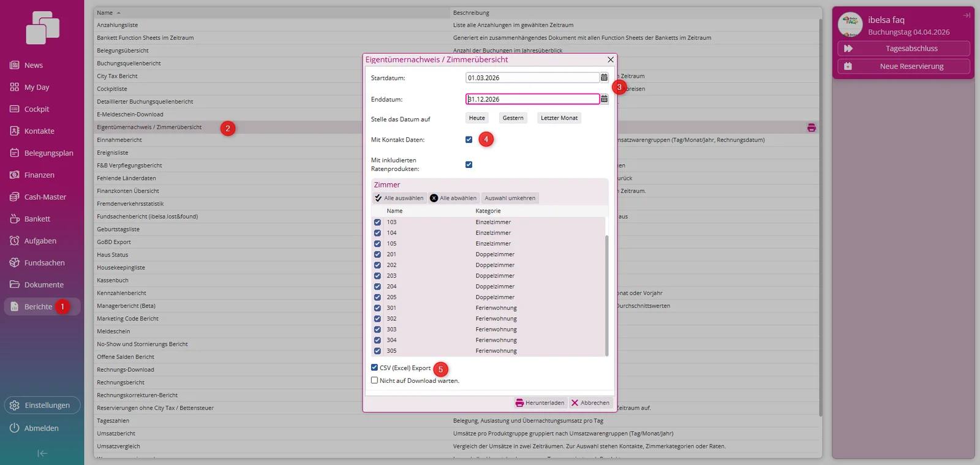
Task: Sort the report list by Name column
Action: 105,13
